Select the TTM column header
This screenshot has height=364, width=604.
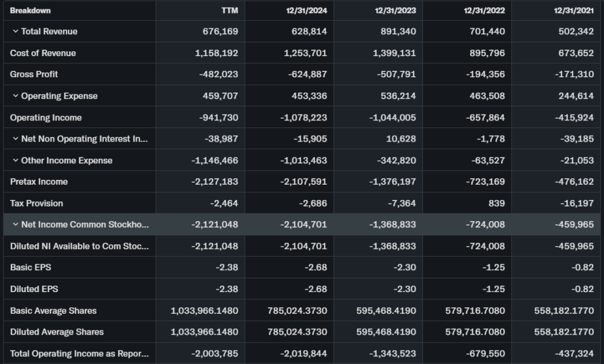tap(229, 11)
